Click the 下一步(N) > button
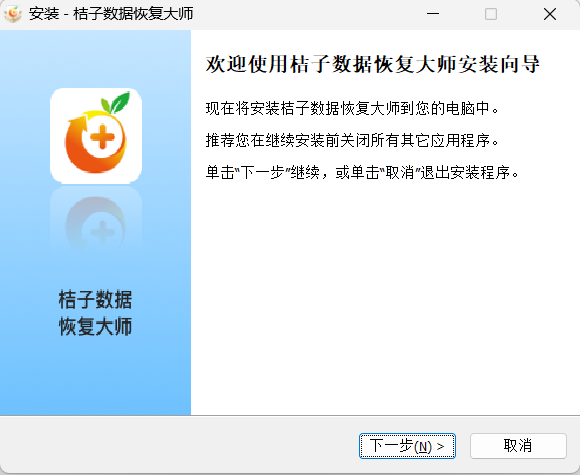 [x=407, y=446]
